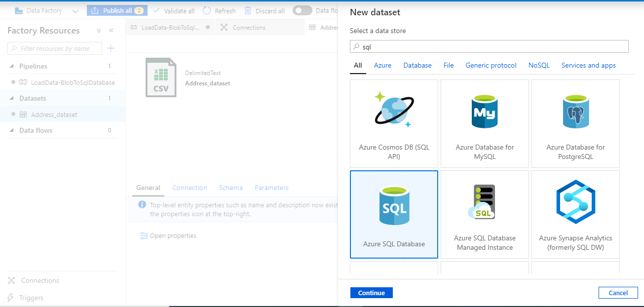The height and width of the screenshot is (307, 644).
Task: Open the Schema tab
Action: [x=231, y=188]
